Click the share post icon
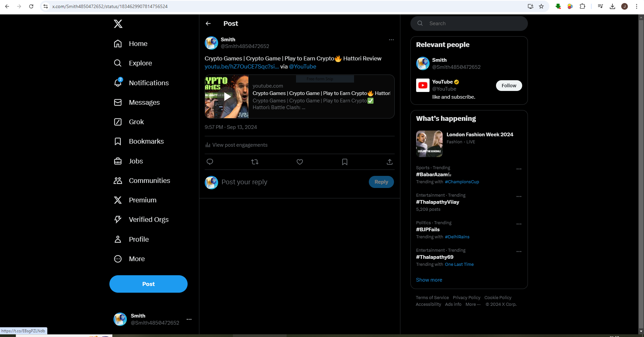 pyautogui.click(x=390, y=162)
